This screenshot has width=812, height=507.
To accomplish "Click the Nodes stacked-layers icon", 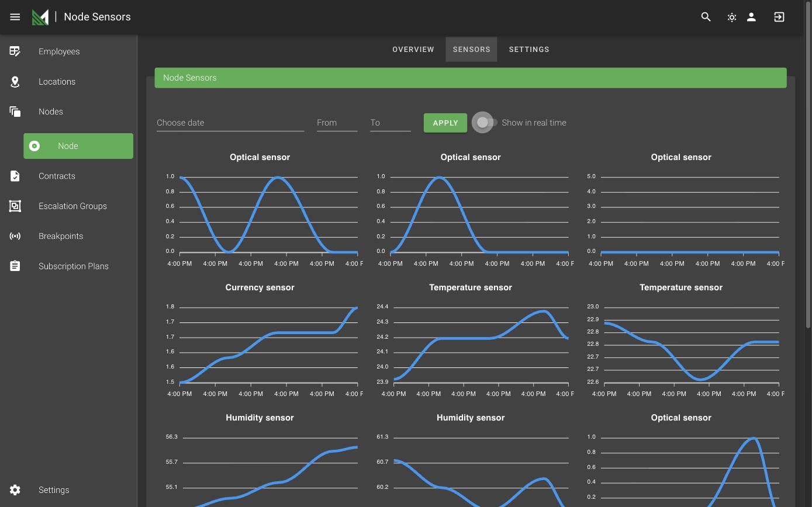I will point(15,112).
